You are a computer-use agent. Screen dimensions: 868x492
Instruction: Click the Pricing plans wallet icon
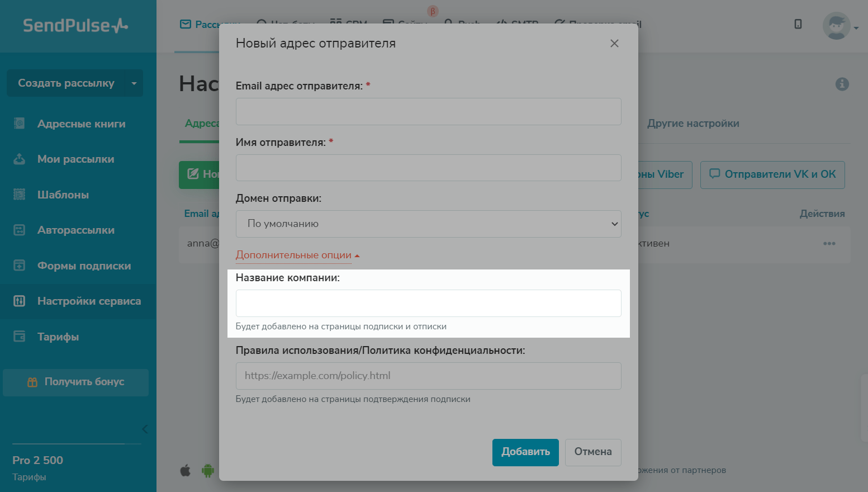(20, 337)
